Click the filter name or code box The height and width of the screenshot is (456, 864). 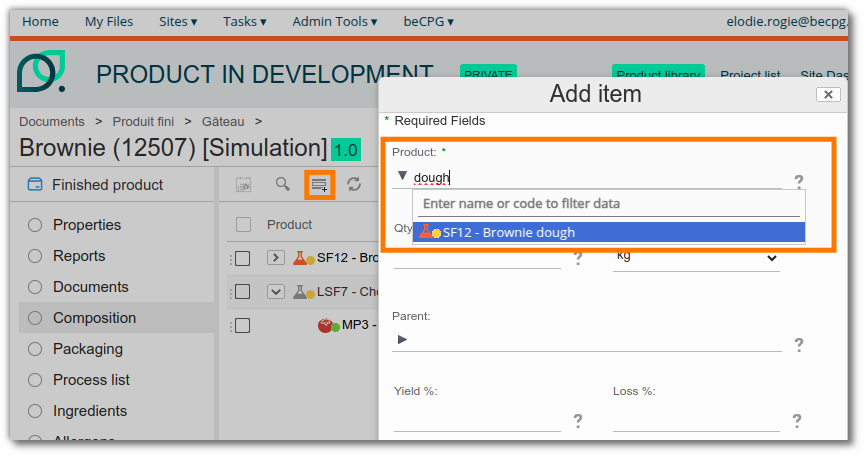[x=609, y=204]
